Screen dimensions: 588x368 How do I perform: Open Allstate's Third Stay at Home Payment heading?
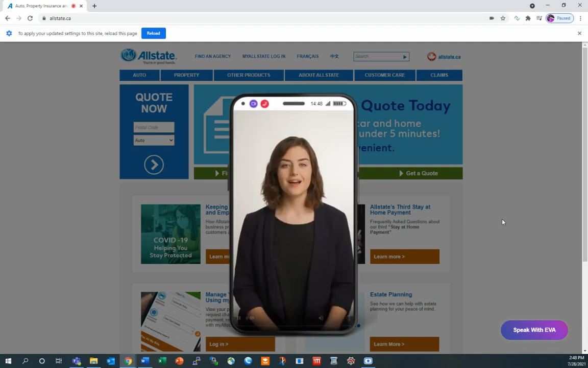pos(400,210)
